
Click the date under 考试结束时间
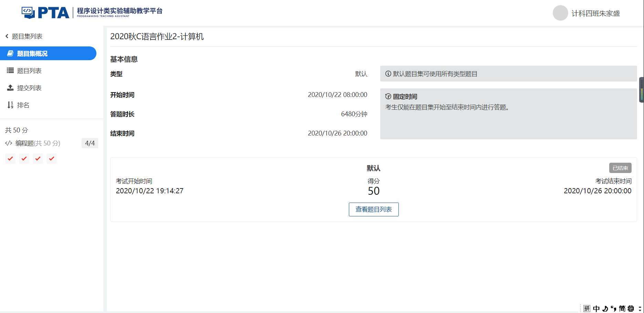coord(598,191)
